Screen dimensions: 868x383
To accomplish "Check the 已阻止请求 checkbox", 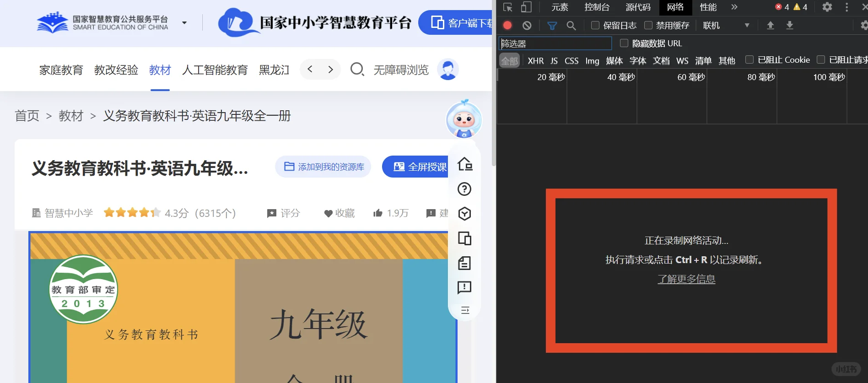I will point(821,60).
